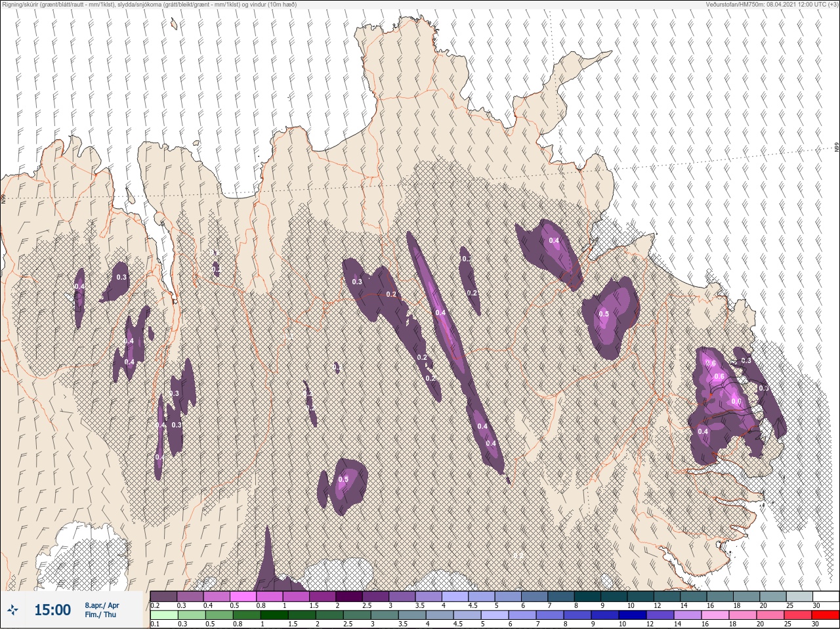Click the 0.4 label on the snow legend
This screenshot has height=629, width=840.
pos(208,605)
